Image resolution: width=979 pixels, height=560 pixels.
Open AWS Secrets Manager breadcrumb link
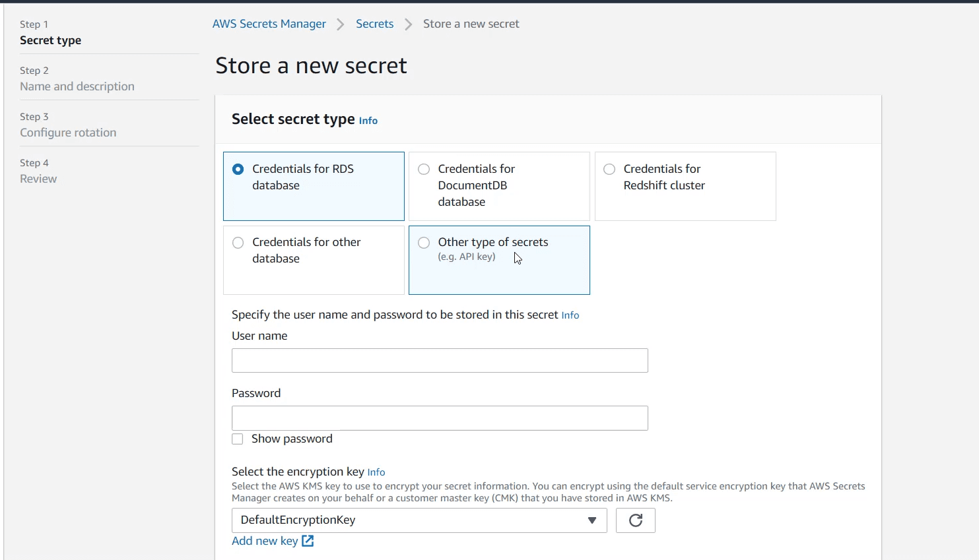[269, 24]
